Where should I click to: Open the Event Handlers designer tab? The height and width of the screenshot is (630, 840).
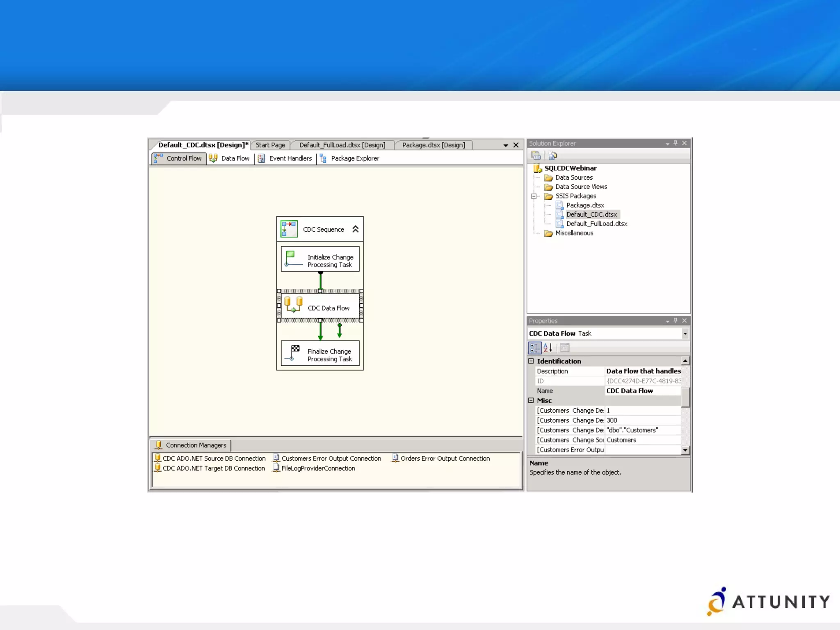[x=285, y=158]
